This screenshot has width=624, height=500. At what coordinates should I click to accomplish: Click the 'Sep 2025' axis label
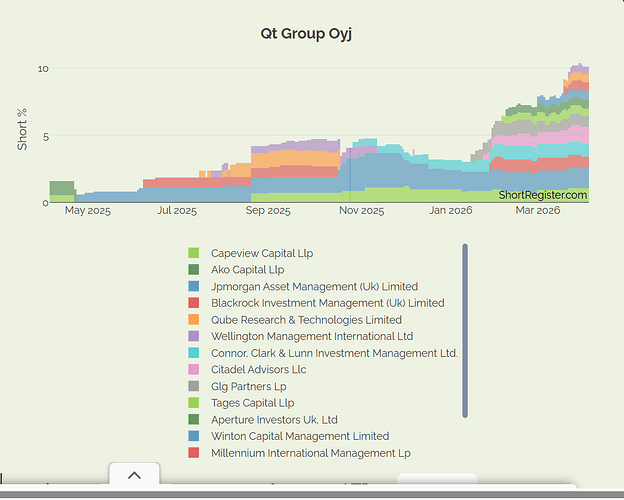click(268, 210)
